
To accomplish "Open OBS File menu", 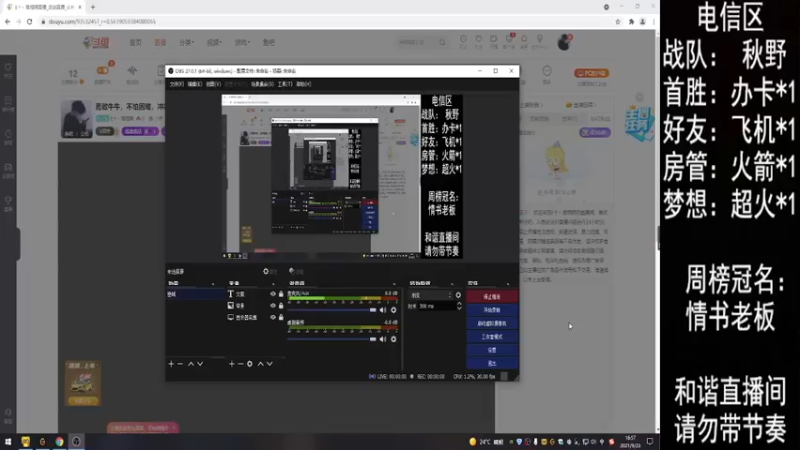I will point(177,84).
